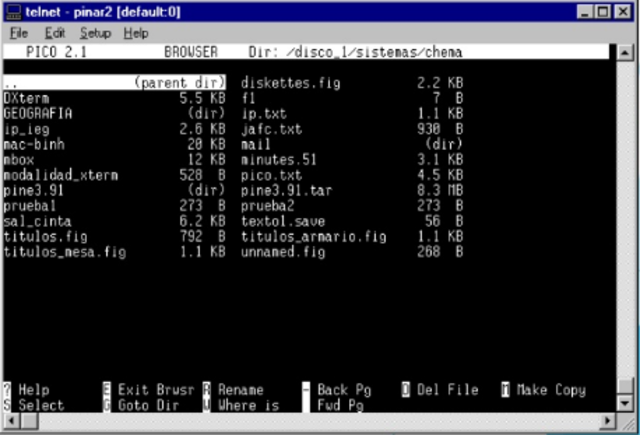Click the Make Copy command label

[x=551, y=390]
